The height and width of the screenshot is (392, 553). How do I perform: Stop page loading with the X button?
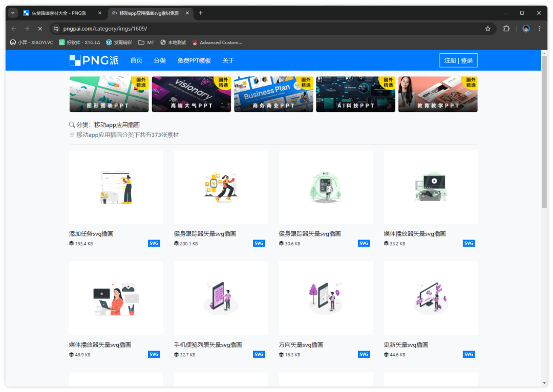[40, 29]
